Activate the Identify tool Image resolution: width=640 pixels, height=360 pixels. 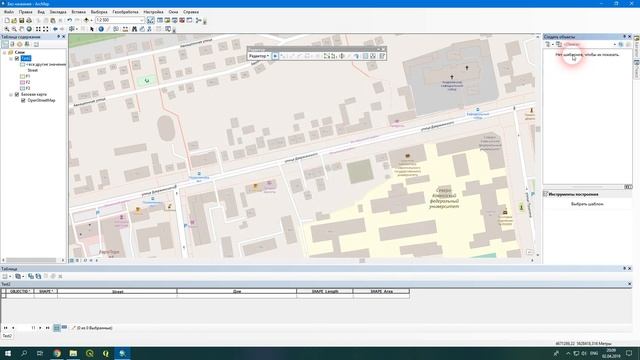(101, 29)
